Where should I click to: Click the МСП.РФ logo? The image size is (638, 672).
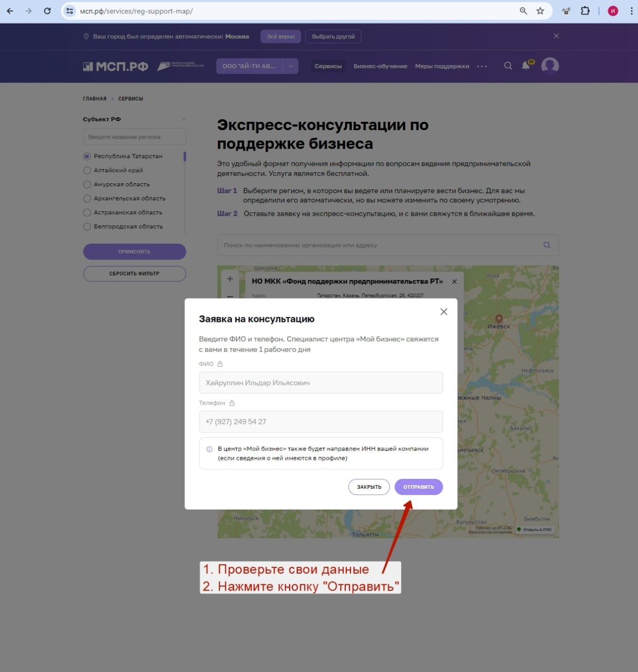pyautogui.click(x=115, y=67)
